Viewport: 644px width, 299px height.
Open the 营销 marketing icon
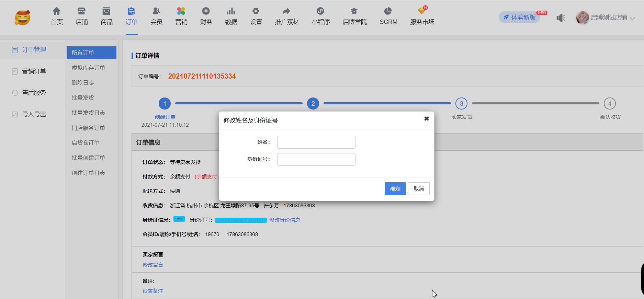click(181, 11)
